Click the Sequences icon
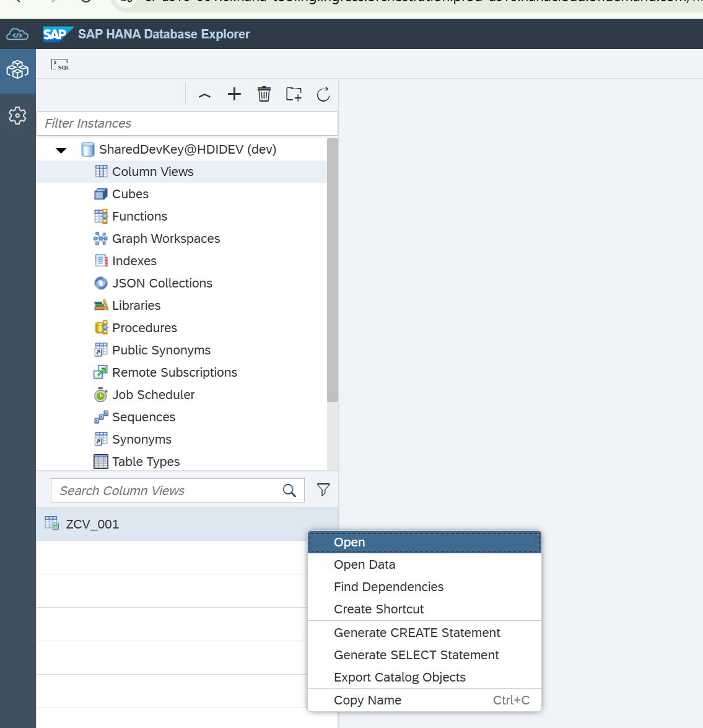Screen dimensions: 703x728 [101, 417]
